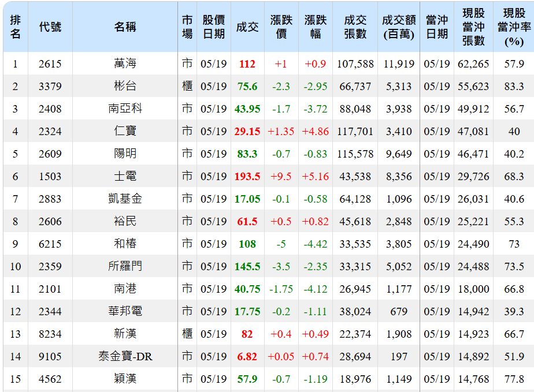Image resolution: width=534 pixels, height=392 pixels.
Task: Open stock name 仁寶
Action: click(x=125, y=130)
